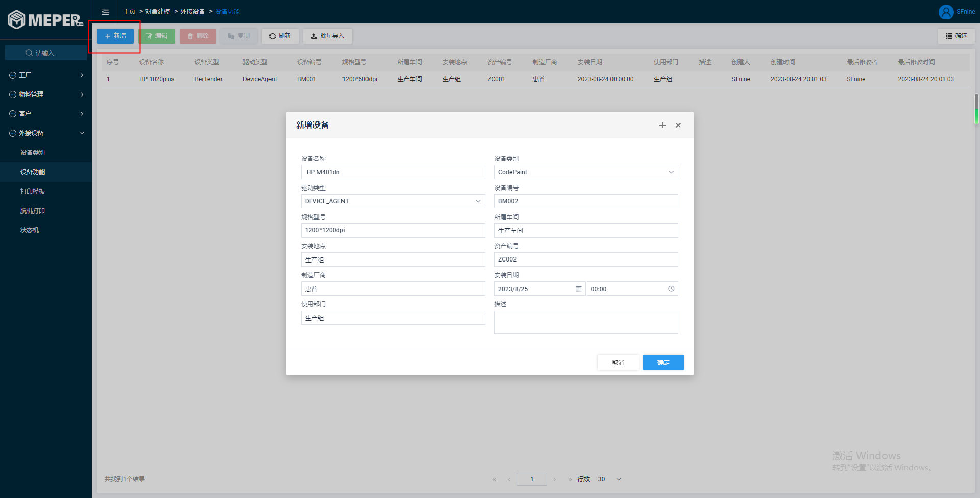
Task: Click the 安装日期 column header
Action: pyautogui.click(x=590, y=62)
